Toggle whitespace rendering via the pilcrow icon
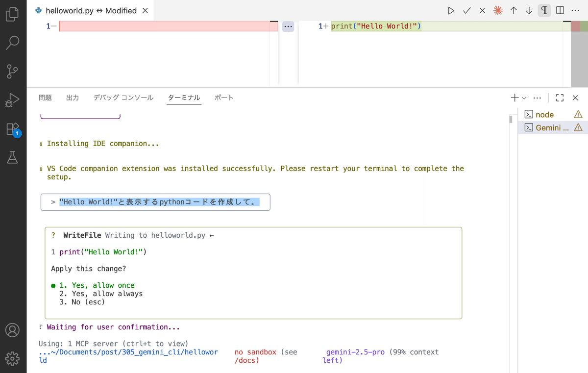Viewport: 588px width, 373px height. click(544, 10)
